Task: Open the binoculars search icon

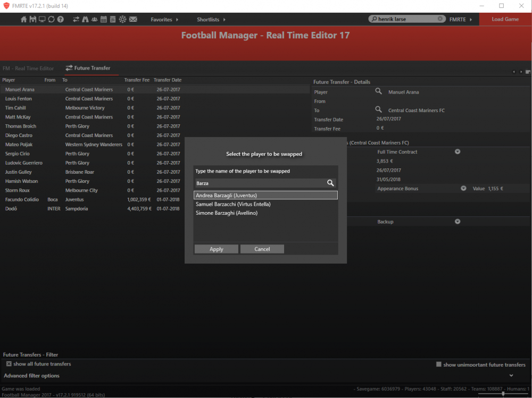Action: point(85,19)
